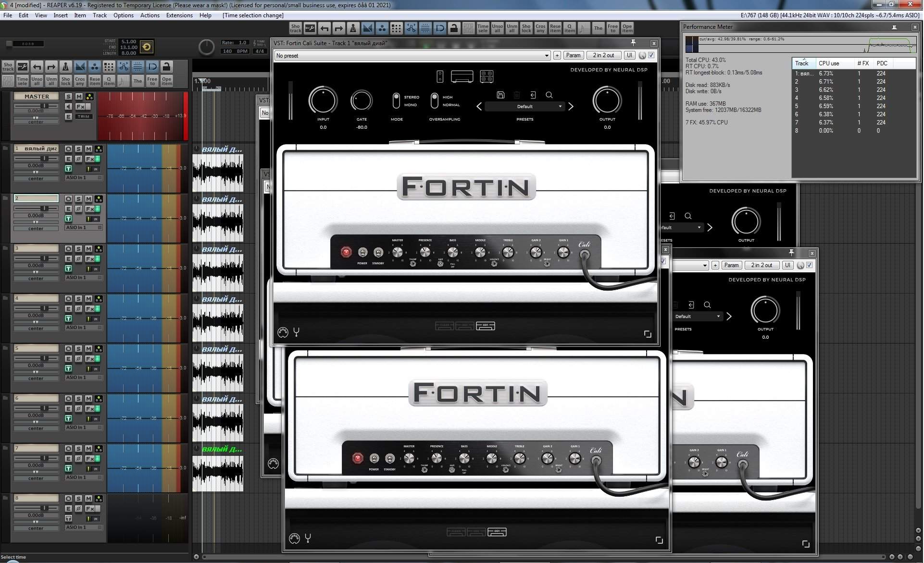This screenshot has width=924, height=563.
Task: Open the Master track routing icon
Action: pos(89,97)
